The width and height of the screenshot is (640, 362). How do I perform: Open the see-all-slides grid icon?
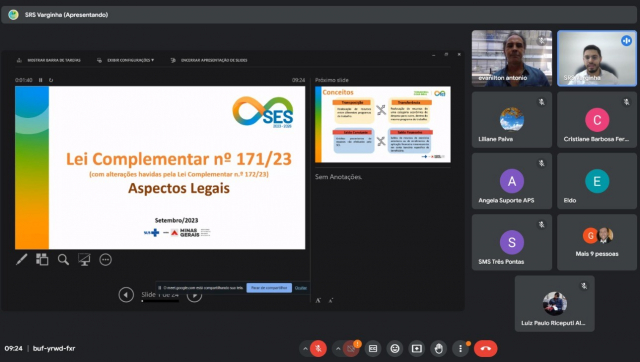tap(42, 260)
